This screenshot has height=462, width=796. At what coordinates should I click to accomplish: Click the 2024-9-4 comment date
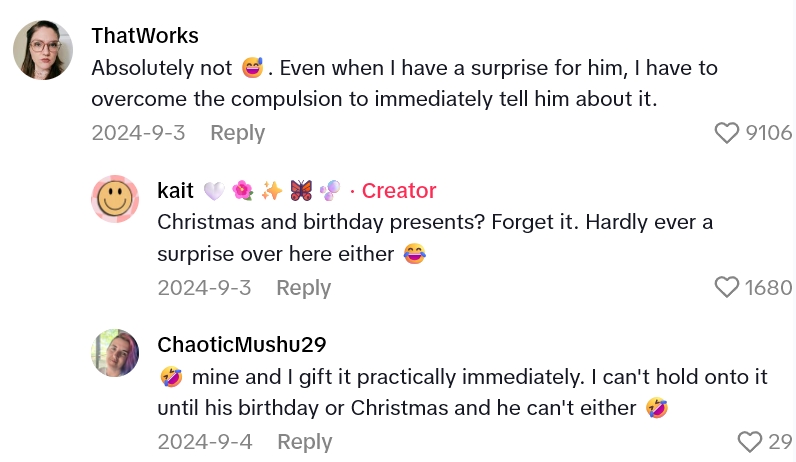click(204, 442)
